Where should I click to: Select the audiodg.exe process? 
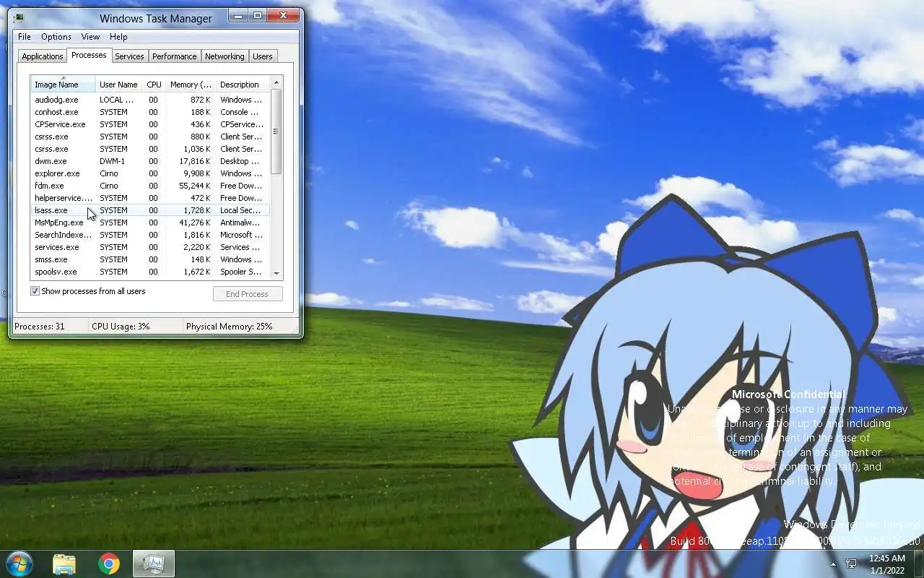(150, 100)
